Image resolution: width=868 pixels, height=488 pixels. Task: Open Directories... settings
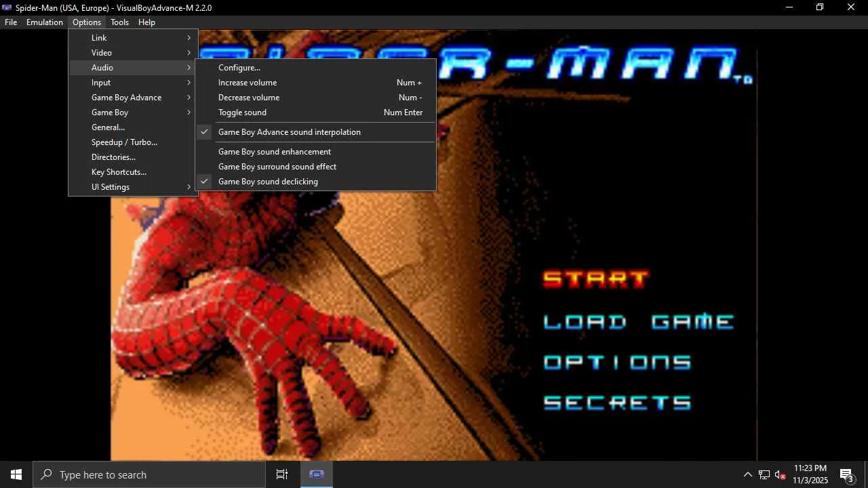tap(133, 157)
